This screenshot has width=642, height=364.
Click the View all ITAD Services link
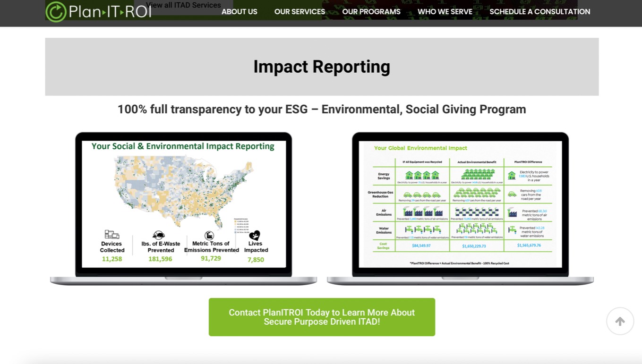pos(183,5)
